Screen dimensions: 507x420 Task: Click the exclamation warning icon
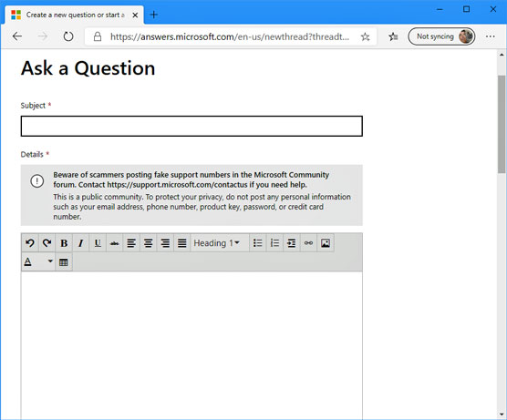pyautogui.click(x=36, y=180)
